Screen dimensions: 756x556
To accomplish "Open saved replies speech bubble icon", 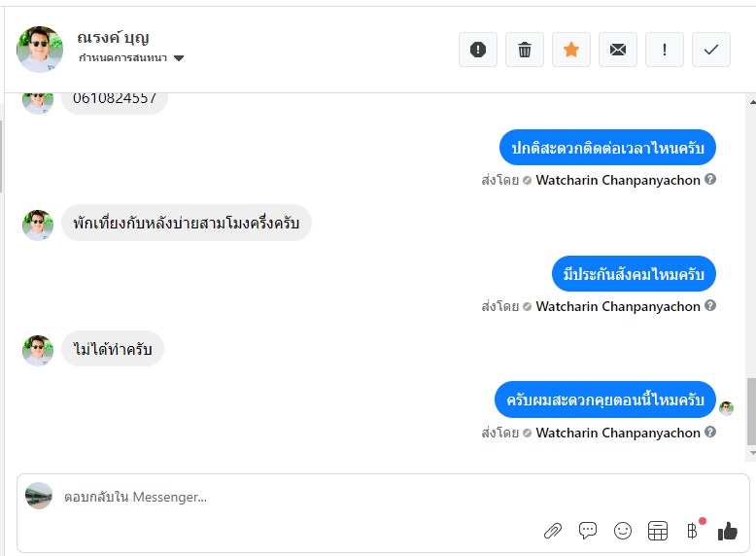I will [x=588, y=531].
